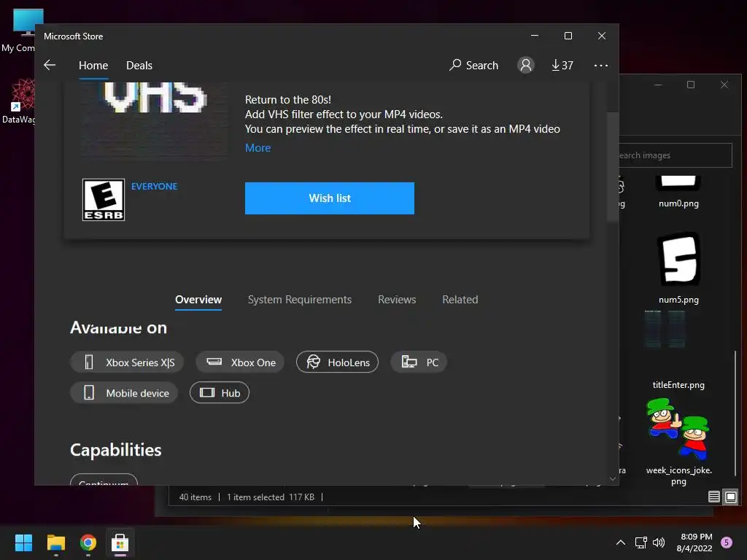The height and width of the screenshot is (560, 747).
Task: Click the Search images field in File Explorer
Action: click(675, 155)
